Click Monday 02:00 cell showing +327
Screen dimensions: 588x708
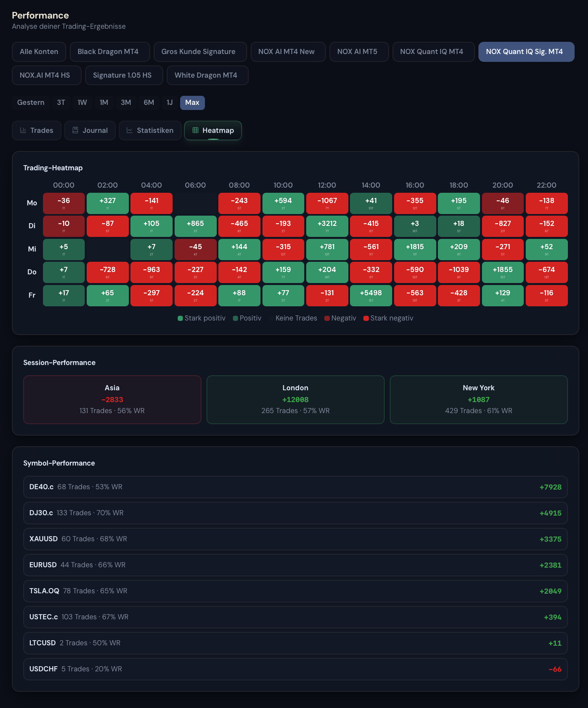(x=108, y=203)
